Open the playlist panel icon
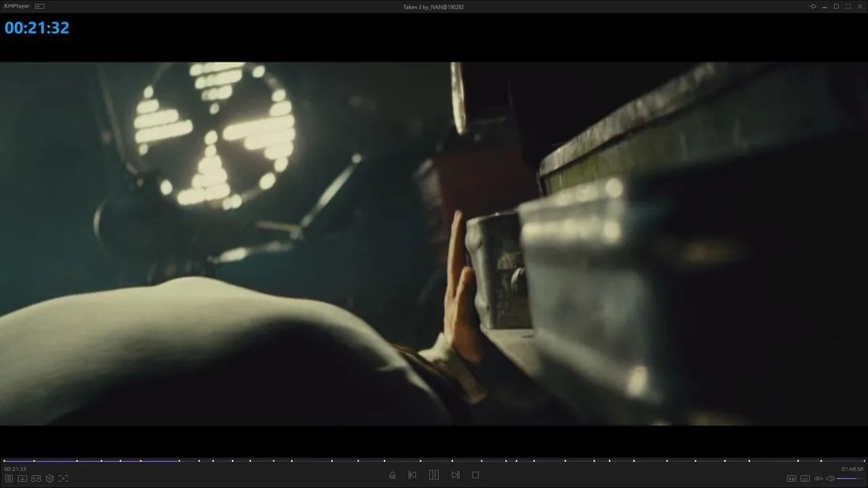The image size is (868, 488). 9,479
